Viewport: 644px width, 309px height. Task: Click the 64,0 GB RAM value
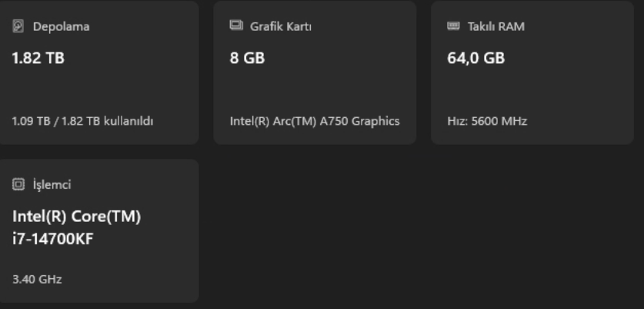[x=475, y=58]
